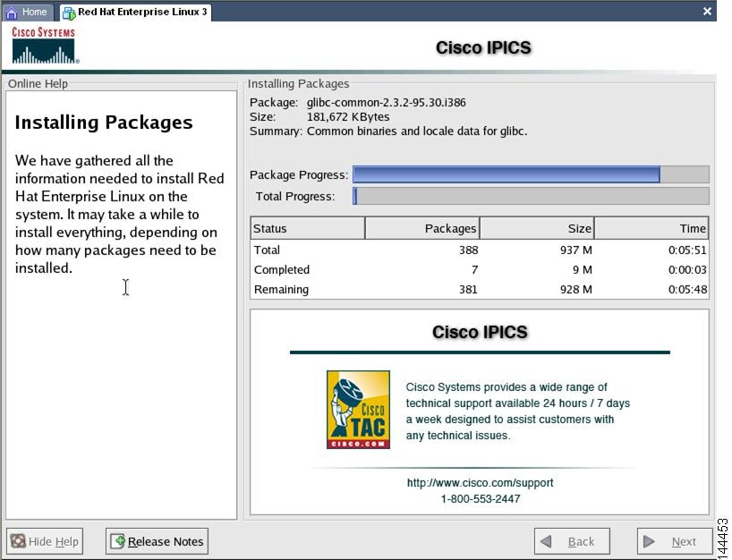Viewport: 732px width, 560px height.
Task: Click the house icon on the Home tab
Action: tap(12, 12)
